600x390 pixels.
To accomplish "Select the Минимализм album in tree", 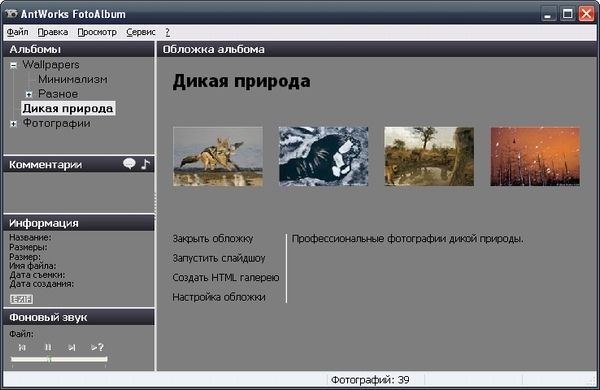I will coord(73,79).
